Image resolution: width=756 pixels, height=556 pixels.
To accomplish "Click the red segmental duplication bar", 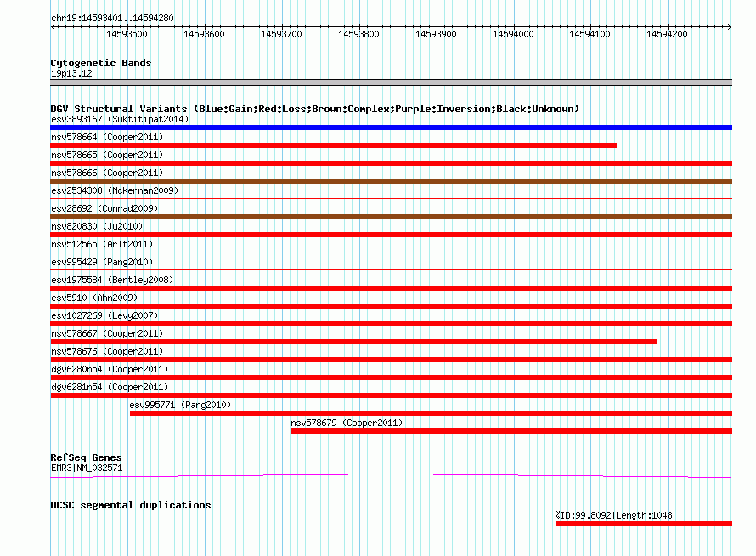I will click(644, 524).
